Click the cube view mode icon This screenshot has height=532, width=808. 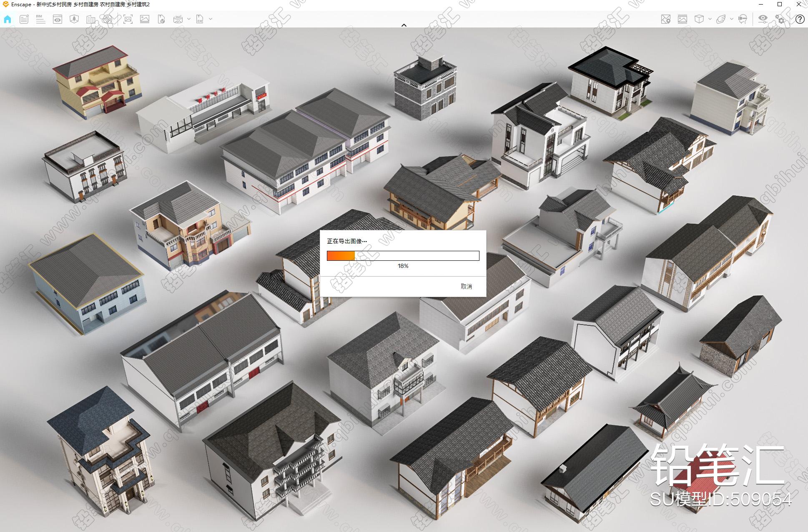coord(699,19)
